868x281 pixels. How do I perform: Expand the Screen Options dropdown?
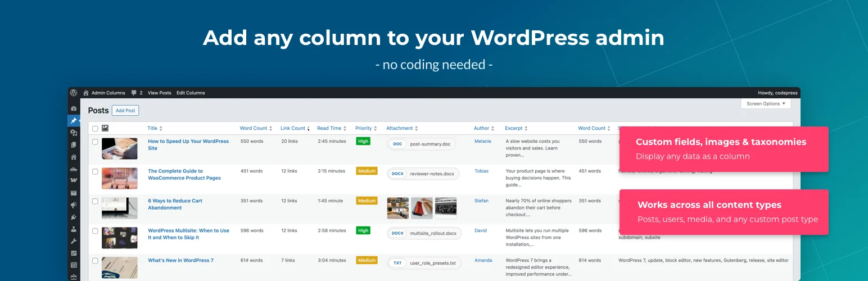point(766,103)
